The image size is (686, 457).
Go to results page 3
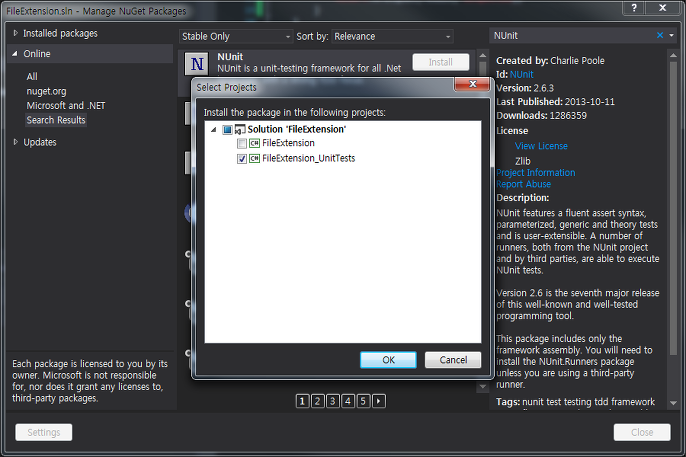click(333, 401)
